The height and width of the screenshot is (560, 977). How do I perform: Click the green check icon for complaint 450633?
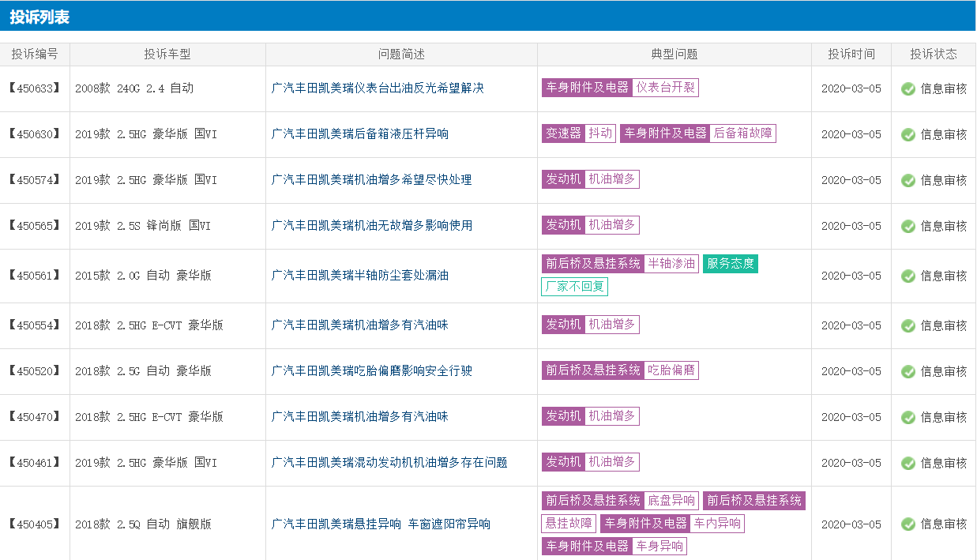pos(908,88)
